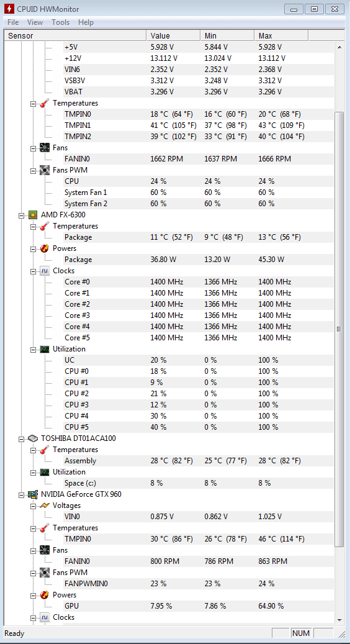This screenshot has height=644, width=350.
Task: Click the AMD FX-6300 processor icon
Action: point(33,215)
